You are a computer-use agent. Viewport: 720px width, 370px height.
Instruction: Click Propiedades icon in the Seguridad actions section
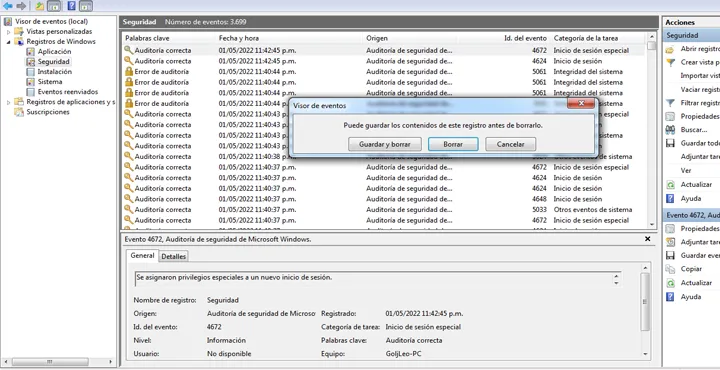(670, 117)
